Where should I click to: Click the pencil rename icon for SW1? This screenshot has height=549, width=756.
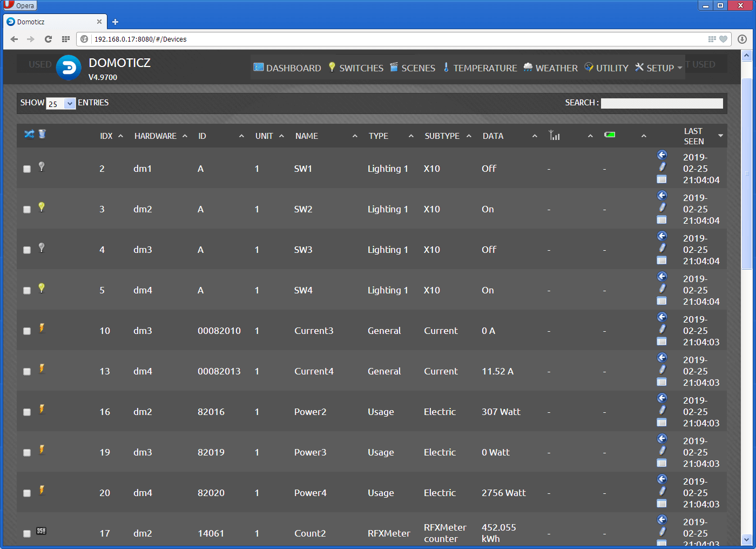pyautogui.click(x=662, y=167)
